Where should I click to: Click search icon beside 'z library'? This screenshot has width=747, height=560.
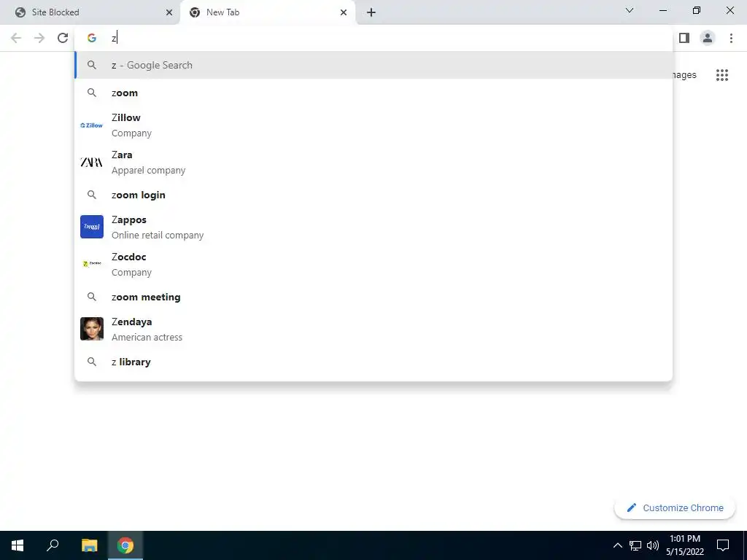point(92,362)
